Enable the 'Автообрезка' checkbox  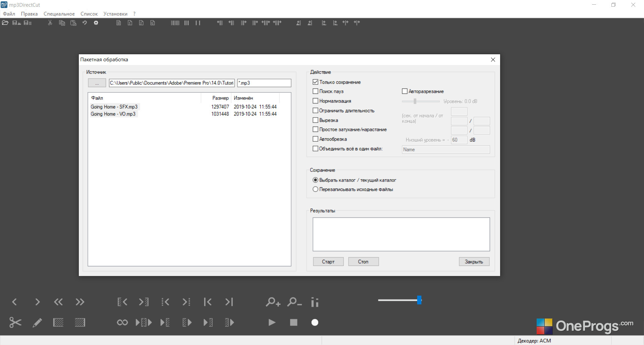(x=315, y=139)
